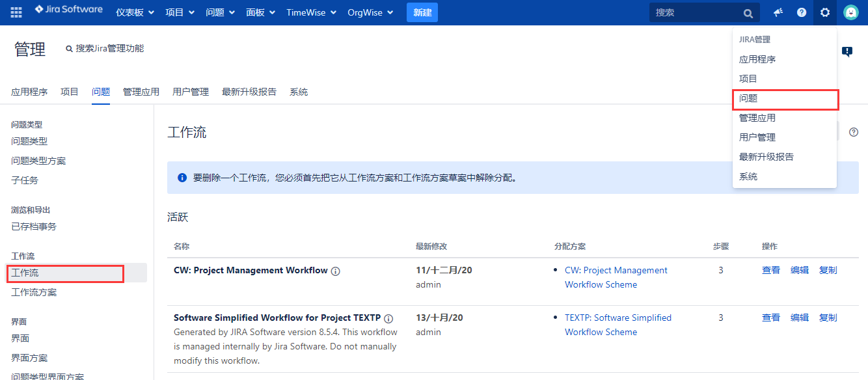This screenshot has height=380, width=868.
Task: Open the user profile avatar
Action: point(850,12)
